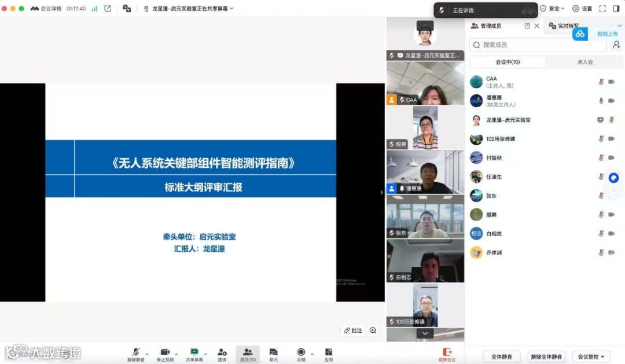Image resolution: width=625 pixels, height=364 pixels.
Task: Click the blue cloud upload icon
Action: click(x=580, y=34)
